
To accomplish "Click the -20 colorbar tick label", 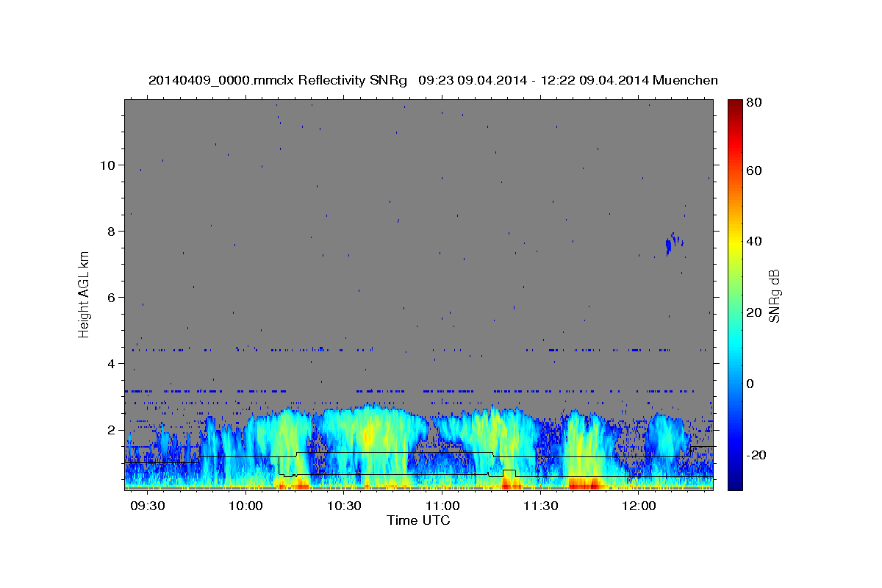I will 756,455.
